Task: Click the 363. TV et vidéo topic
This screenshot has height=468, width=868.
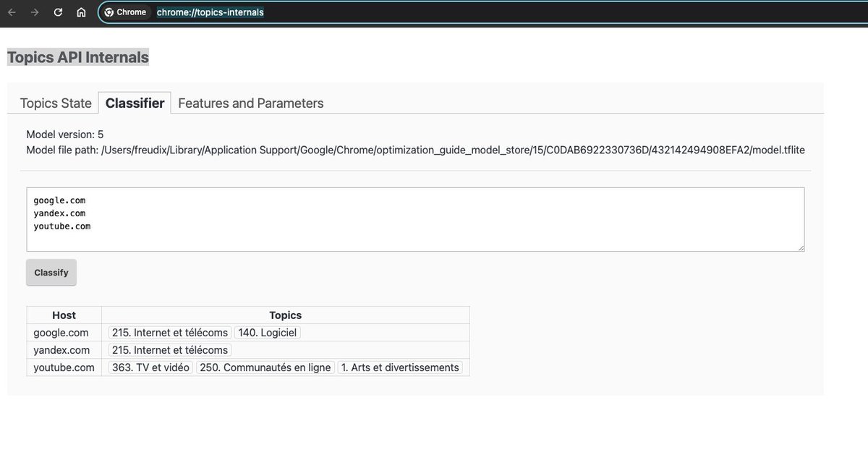Action: coord(150,367)
